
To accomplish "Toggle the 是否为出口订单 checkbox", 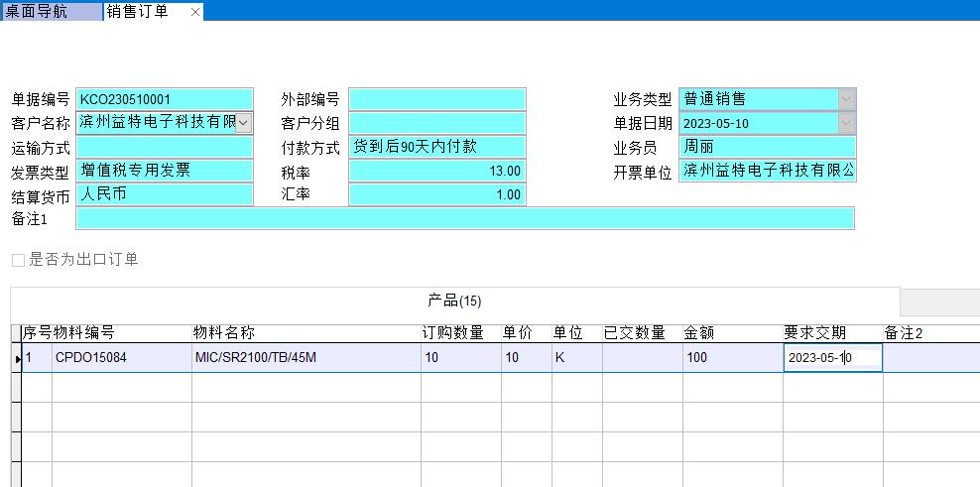I will coord(18,260).
